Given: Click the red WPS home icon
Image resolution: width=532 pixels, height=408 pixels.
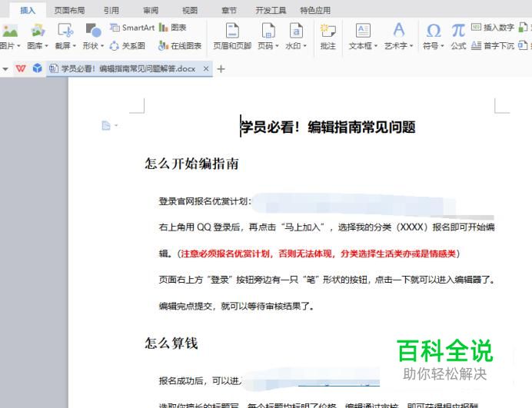Looking at the screenshot, I should [x=21, y=68].
